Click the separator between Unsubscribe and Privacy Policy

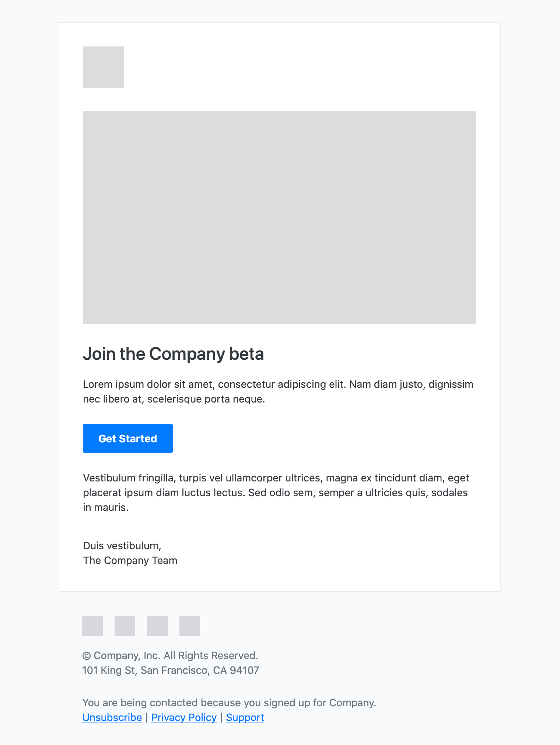click(x=146, y=717)
